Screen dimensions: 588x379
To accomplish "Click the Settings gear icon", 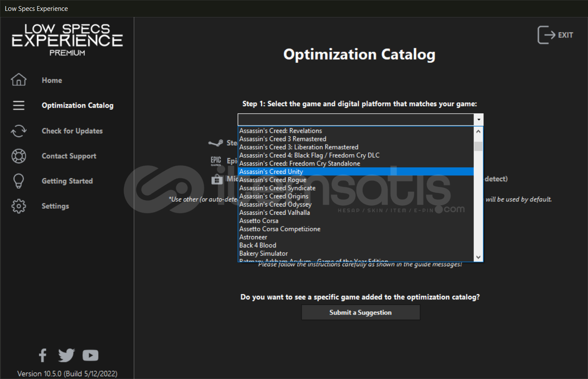I will tap(19, 206).
